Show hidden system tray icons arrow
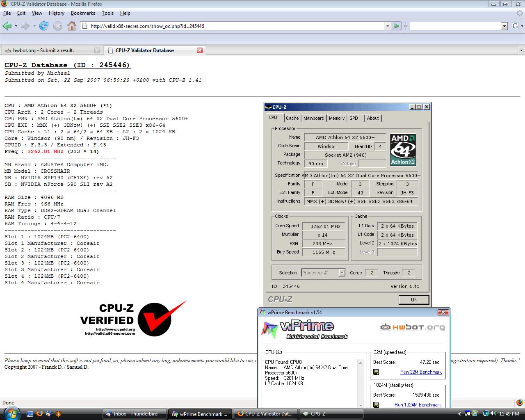Viewport: 525px width, 420px height. click(x=459, y=414)
